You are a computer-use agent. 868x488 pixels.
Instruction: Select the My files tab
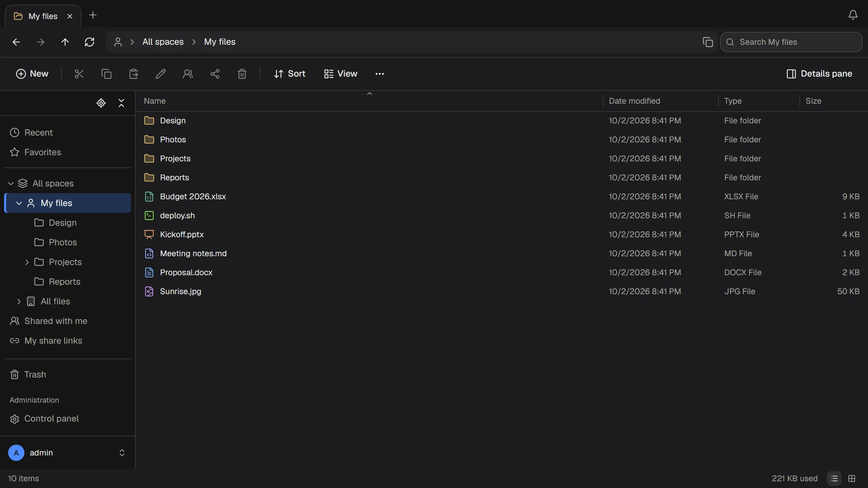tap(43, 16)
